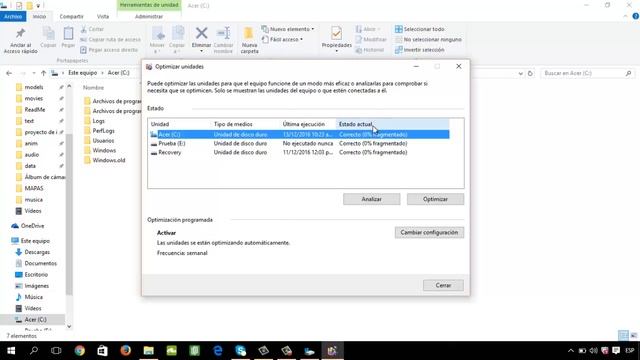Open Google Chrome from taskbar
Viewport: 640px width, 360px height.
[80, 351]
